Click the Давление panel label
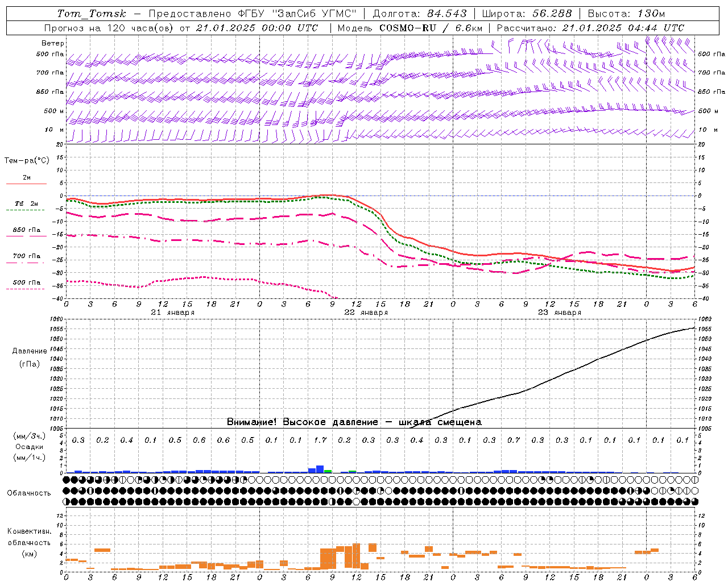The height and width of the screenshot is (582, 728). point(30,351)
